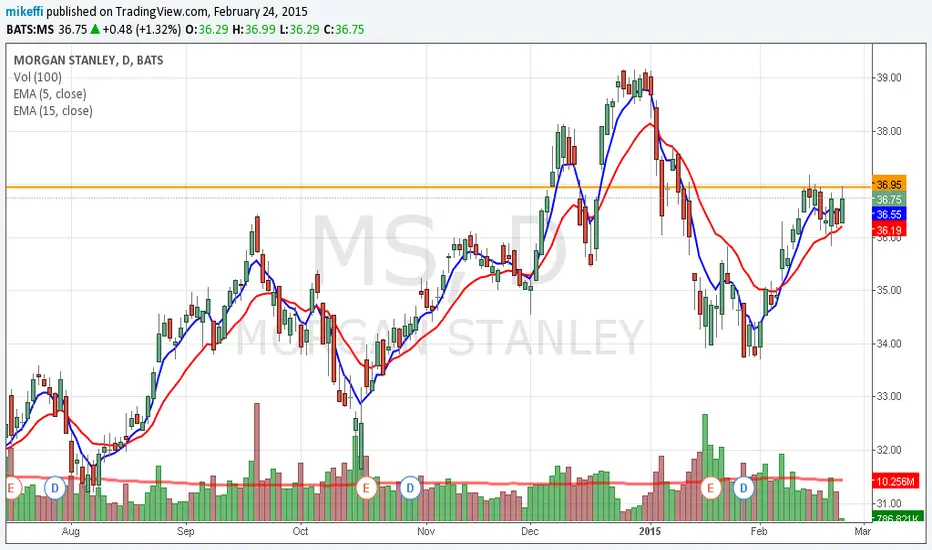This screenshot has width=932, height=550.
Task: Click the open value 'O:36.29'
Action: pos(207,29)
